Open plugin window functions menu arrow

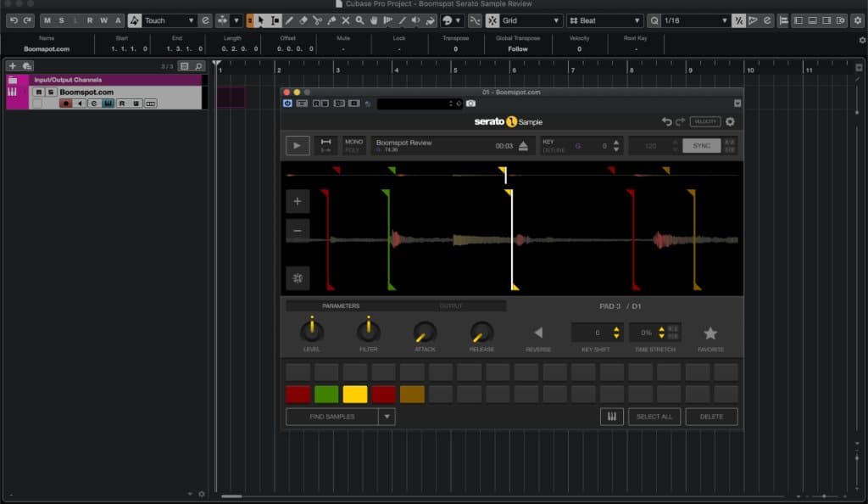(737, 104)
